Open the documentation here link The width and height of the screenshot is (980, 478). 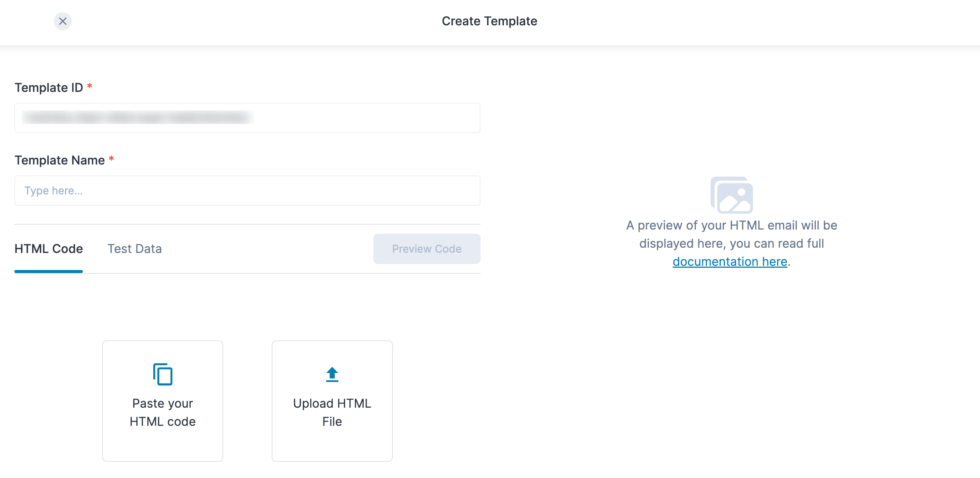tap(730, 262)
